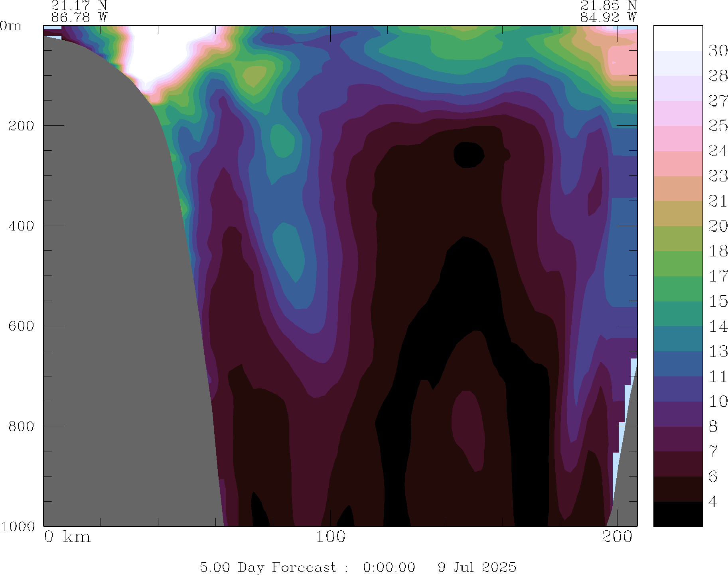The width and height of the screenshot is (728, 575).
Task: Click the "21.17 N" start latitude label
Action: [79, 5]
